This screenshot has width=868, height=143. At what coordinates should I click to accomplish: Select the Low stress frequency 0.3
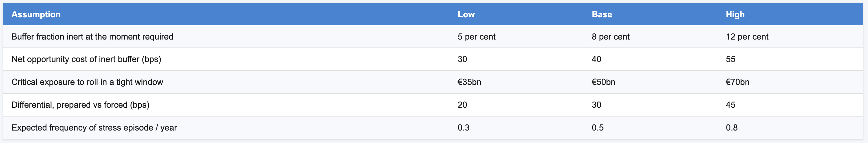tap(464, 128)
